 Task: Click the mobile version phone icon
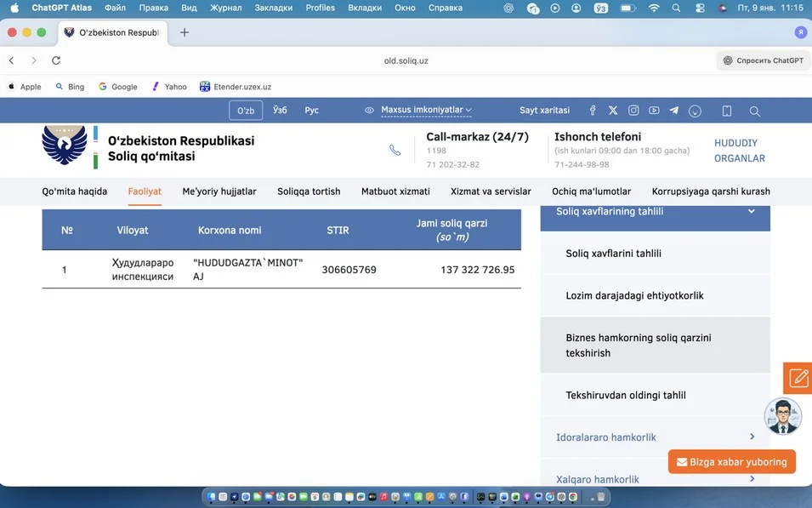click(x=727, y=111)
